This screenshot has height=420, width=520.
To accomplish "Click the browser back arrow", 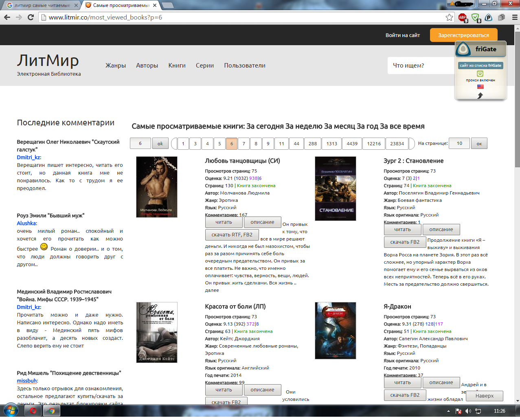I will click(x=7, y=17).
